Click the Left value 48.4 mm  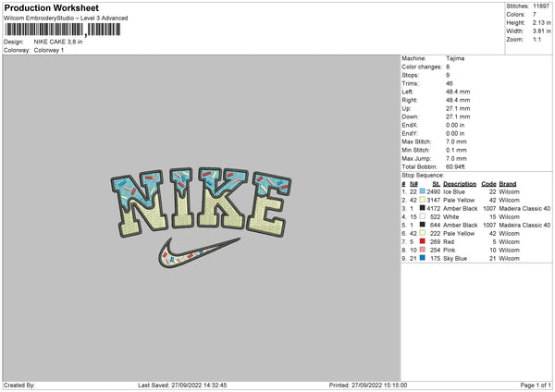[458, 92]
